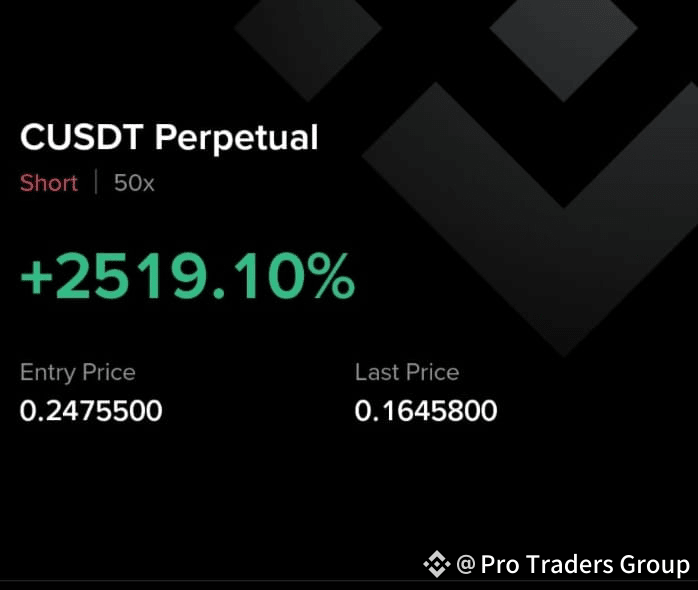Image resolution: width=698 pixels, height=590 pixels.
Task: Click the word Perpetual in the title
Action: coord(237,138)
